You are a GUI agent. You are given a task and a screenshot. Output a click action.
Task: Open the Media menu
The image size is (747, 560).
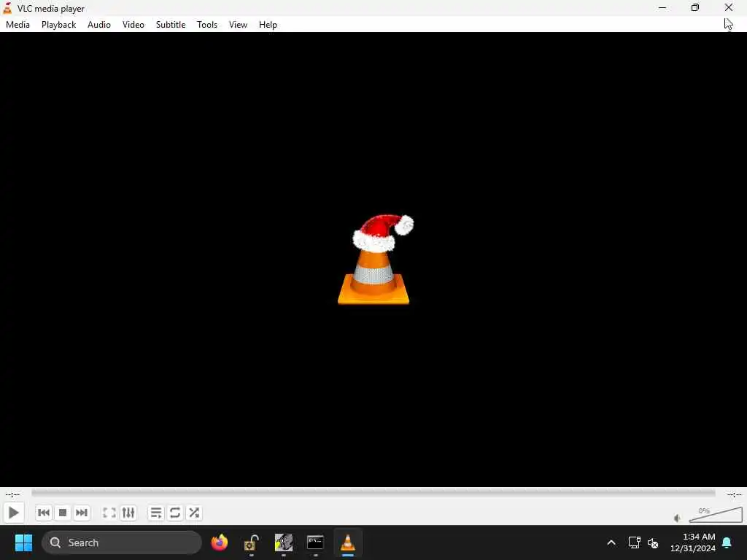(18, 25)
